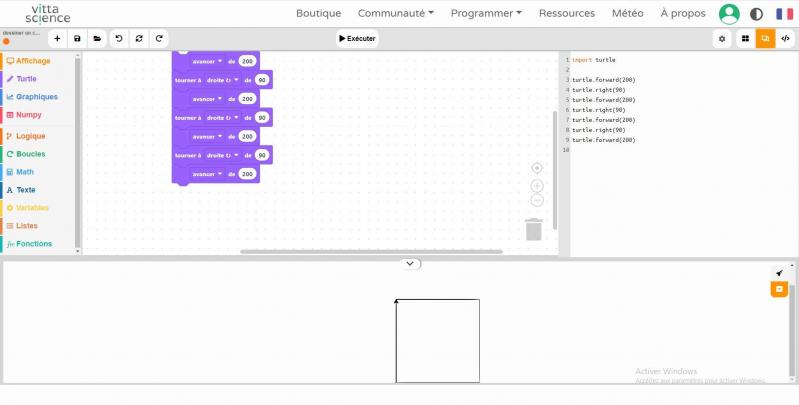Image resolution: width=799 pixels, height=405 pixels.
Task: Open the editor settings gear icon
Action: (722, 38)
